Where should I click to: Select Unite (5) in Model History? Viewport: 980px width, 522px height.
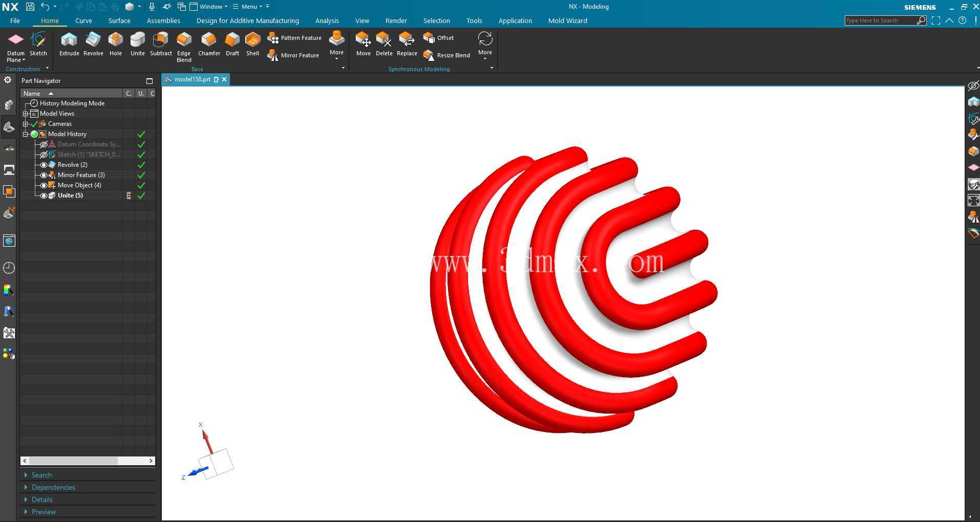click(x=70, y=195)
